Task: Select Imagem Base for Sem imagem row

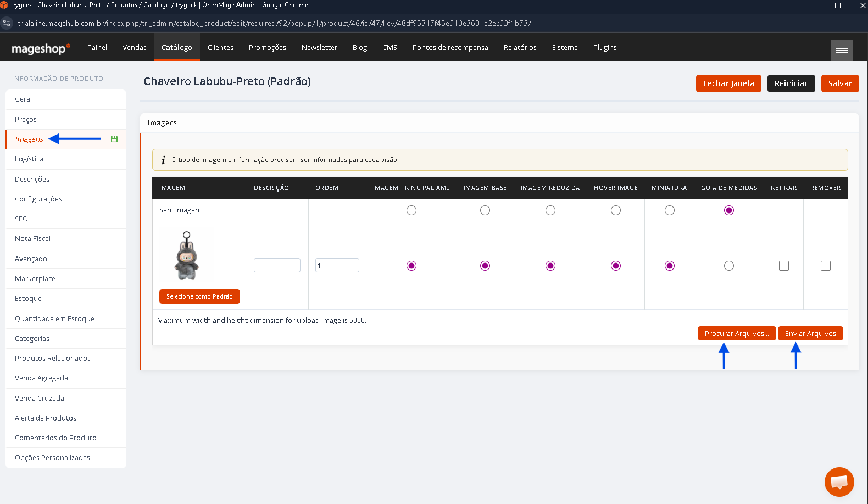Action: (485, 210)
